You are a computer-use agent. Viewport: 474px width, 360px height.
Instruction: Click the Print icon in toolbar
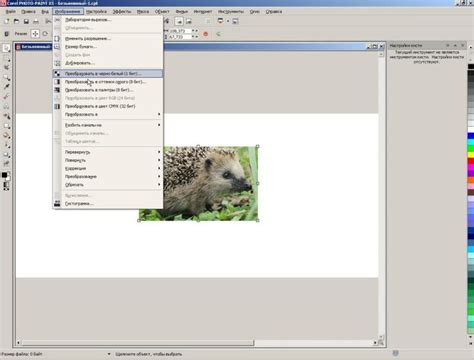point(36,21)
